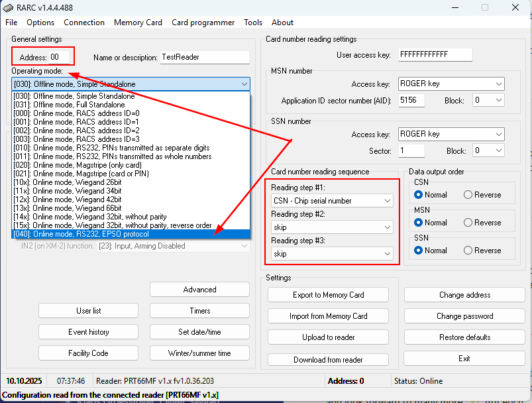Image resolution: width=532 pixels, height=403 pixels.
Task: Click the RARC app icon in title bar
Action: click(x=8, y=8)
